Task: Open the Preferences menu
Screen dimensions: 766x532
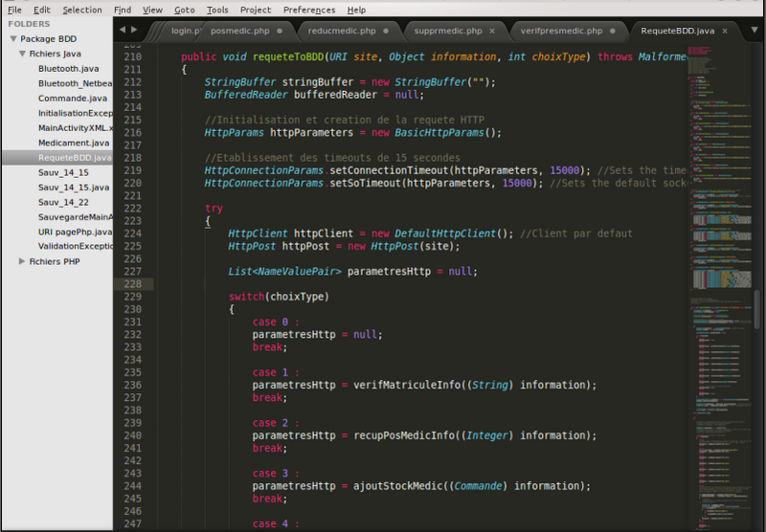Action: (x=309, y=10)
